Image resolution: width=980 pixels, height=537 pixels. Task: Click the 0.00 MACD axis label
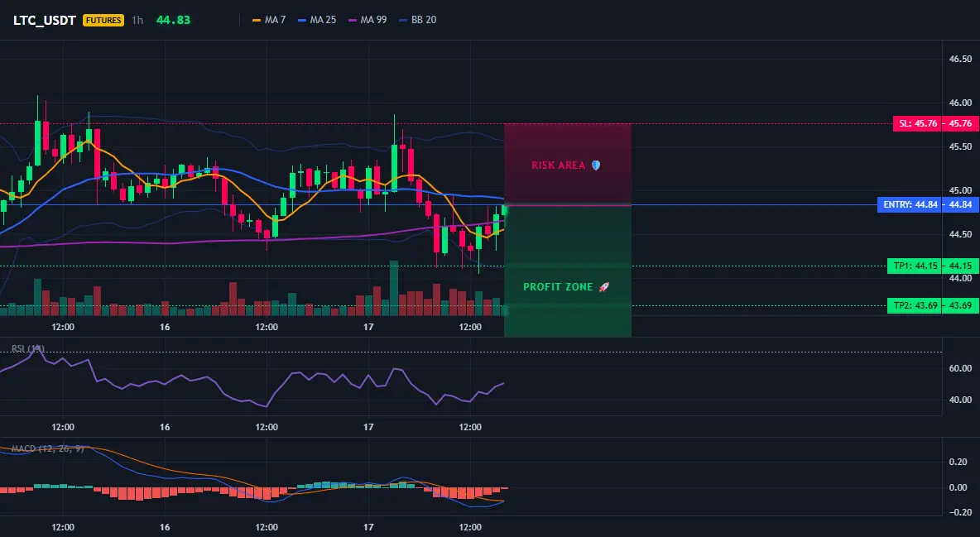(x=958, y=487)
